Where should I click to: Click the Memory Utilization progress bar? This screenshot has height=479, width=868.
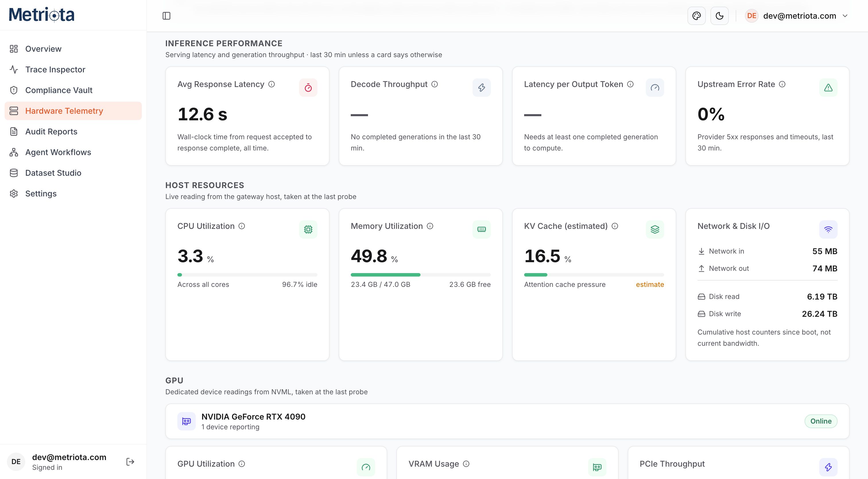tap(421, 275)
